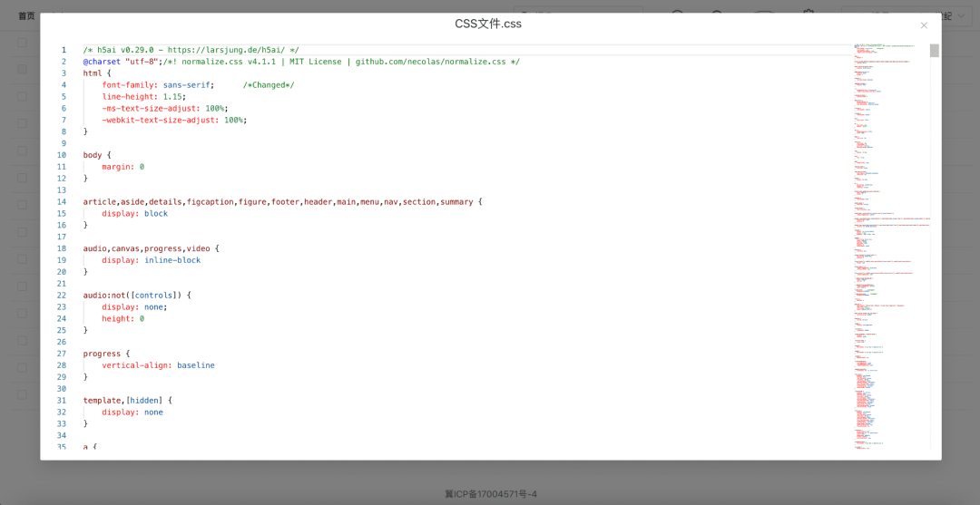
Task: Close the CSS文件.css preview dialog
Action: click(x=924, y=25)
